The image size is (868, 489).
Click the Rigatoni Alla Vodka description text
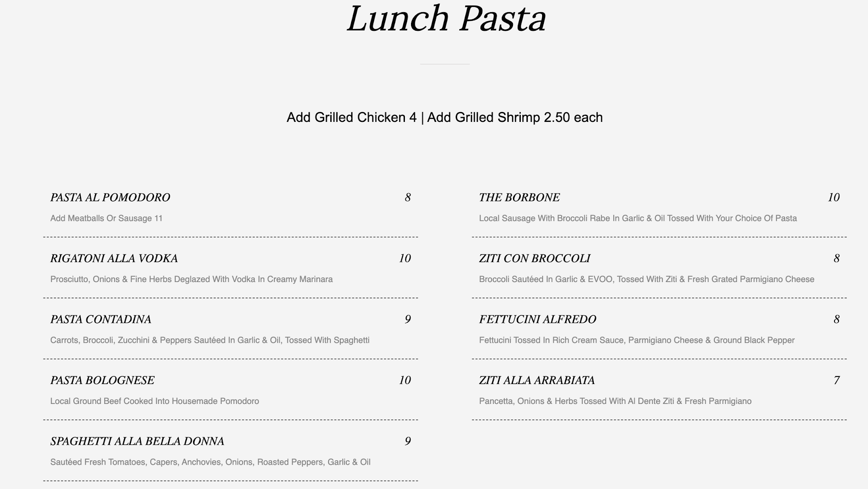click(x=191, y=279)
